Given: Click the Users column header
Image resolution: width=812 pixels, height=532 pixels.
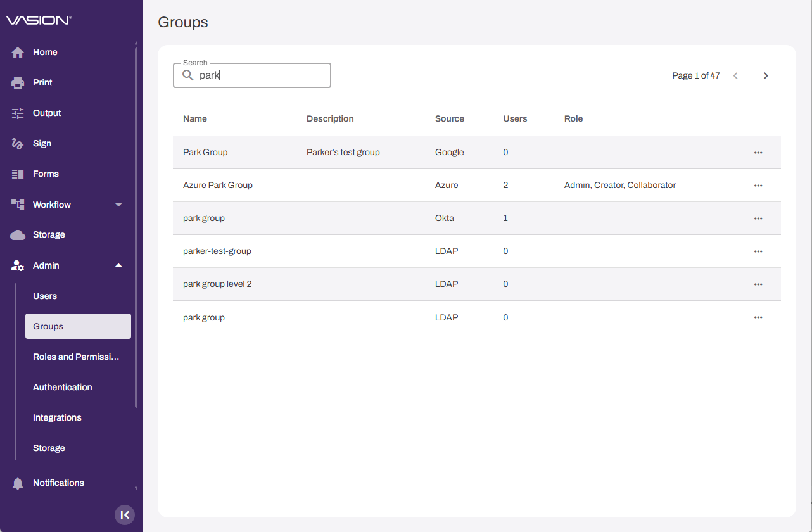Looking at the screenshot, I should (x=515, y=119).
